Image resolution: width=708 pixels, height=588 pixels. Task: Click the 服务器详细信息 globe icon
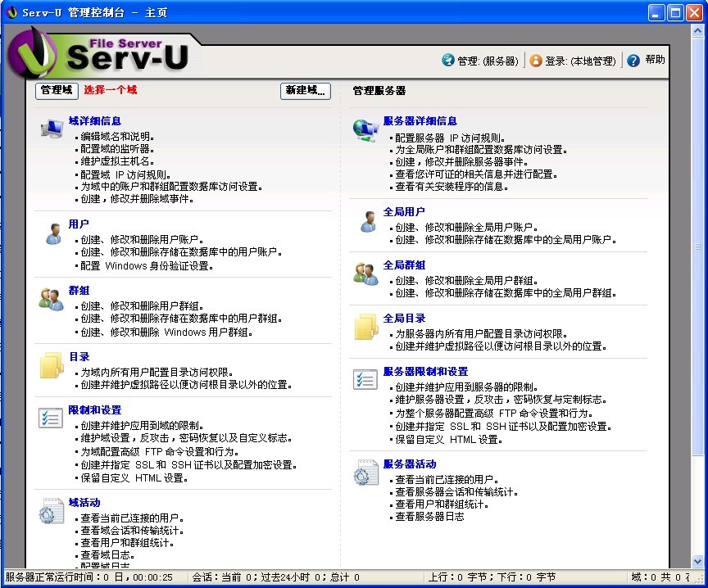click(x=365, y=129)
